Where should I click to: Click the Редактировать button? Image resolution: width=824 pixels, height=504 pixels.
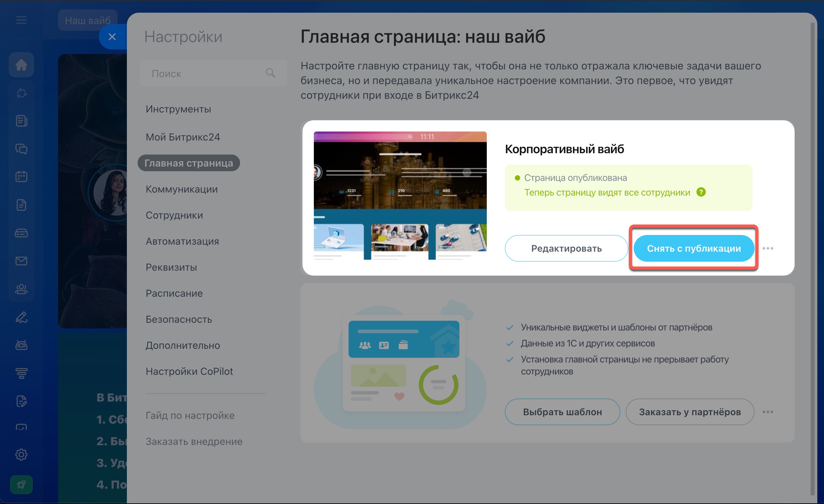tap(566, 248)
